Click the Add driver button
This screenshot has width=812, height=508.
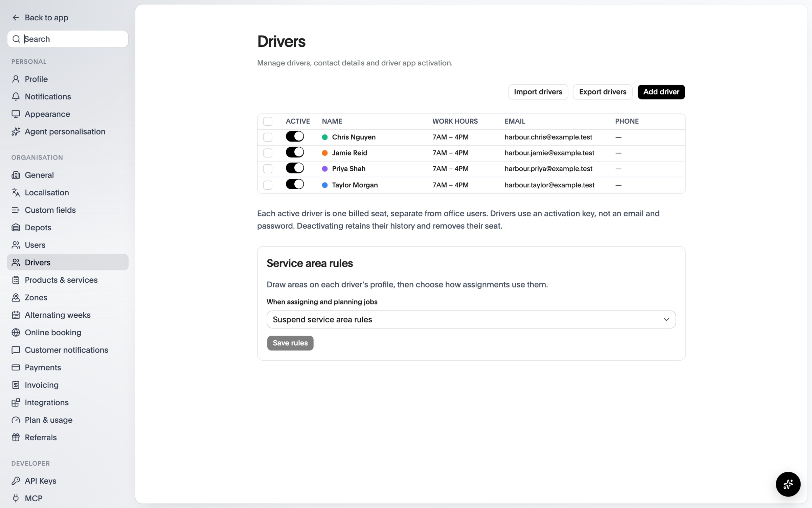661,92
